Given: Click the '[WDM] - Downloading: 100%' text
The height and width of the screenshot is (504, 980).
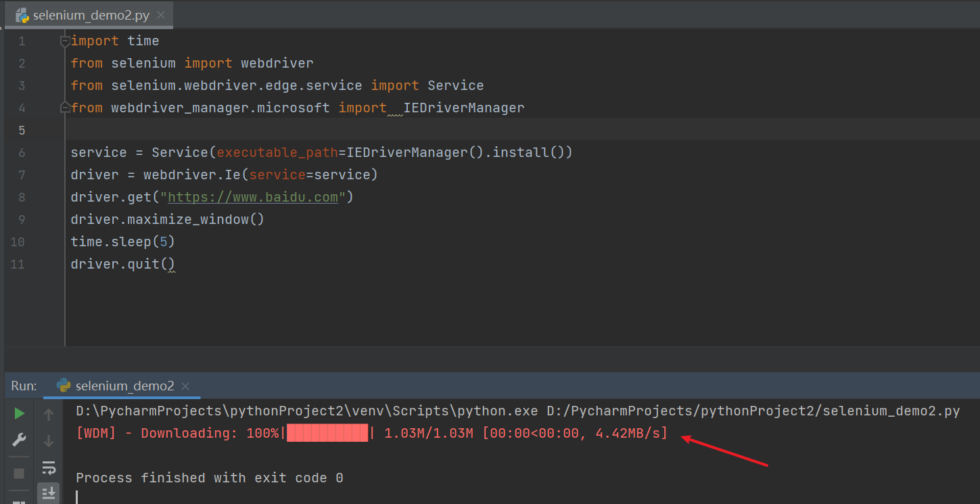Looking at the screenshot, I should pos(178,433).
